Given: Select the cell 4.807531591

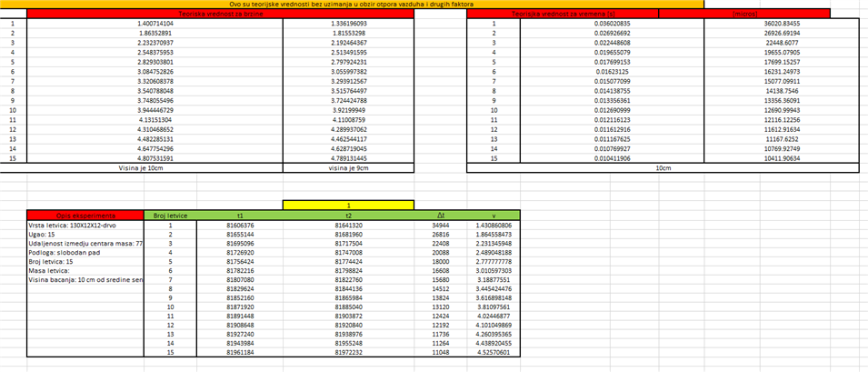Looking at the screenshot, I should (x=155, y=157).
